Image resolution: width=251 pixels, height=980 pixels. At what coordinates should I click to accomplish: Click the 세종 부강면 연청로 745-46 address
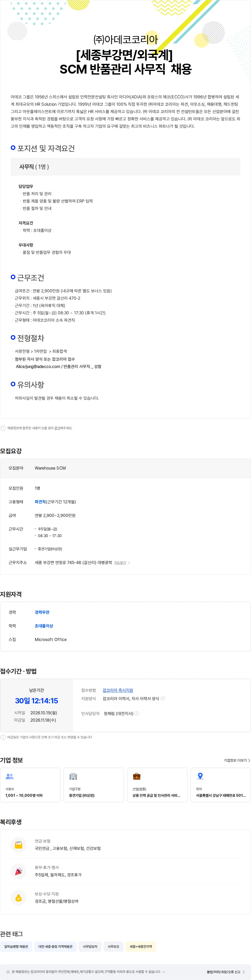[73, 563]
